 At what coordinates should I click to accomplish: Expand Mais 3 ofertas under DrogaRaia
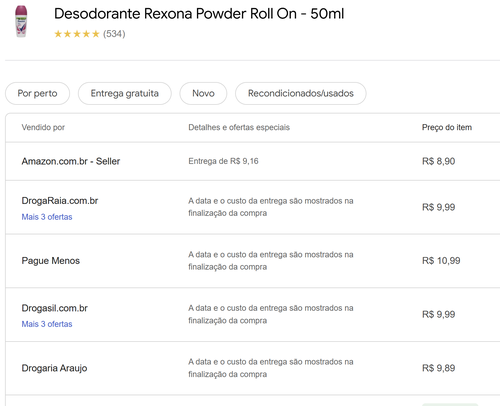(47, 217)
